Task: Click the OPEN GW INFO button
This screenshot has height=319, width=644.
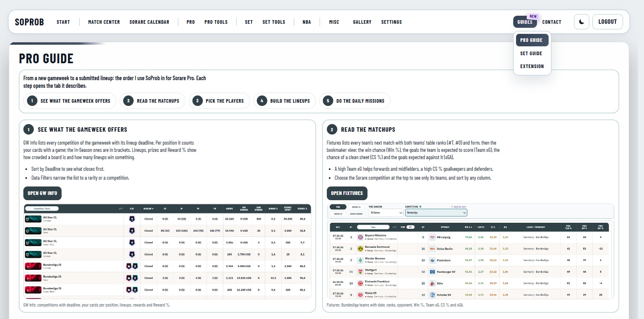Action: 42,193
